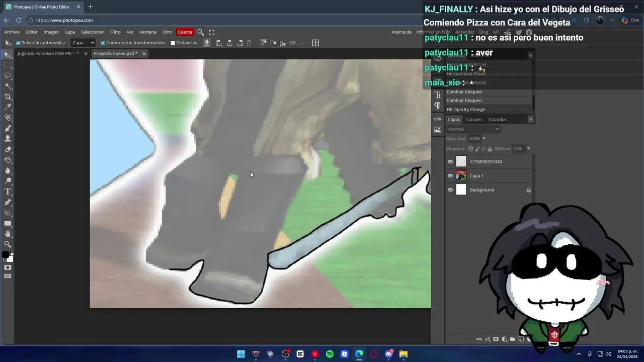This screenshot has width=644, height=362.
Task: Uncheck Selección automática checkbox
Action: coord(18,43)
